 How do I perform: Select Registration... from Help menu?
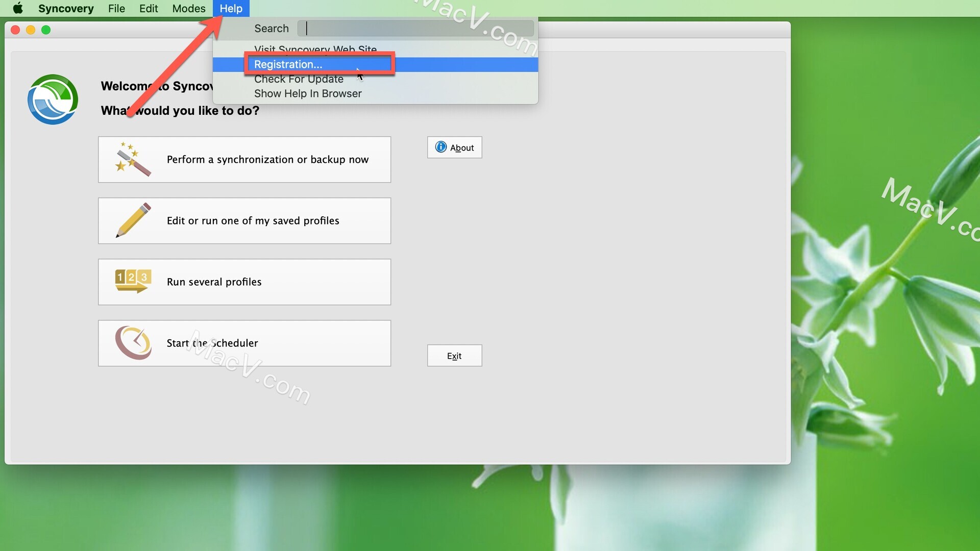(375, 64)
